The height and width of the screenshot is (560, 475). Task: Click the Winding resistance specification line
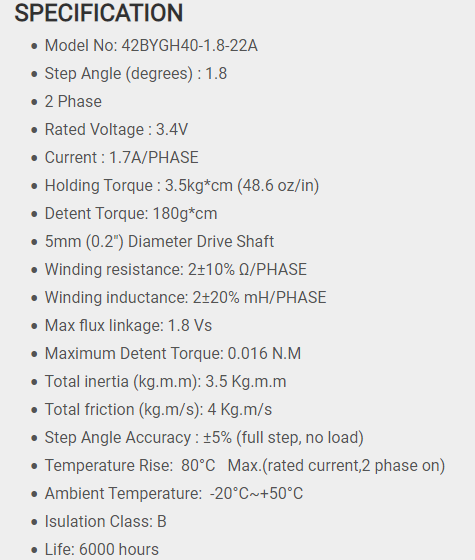click(x=176, y=270)
